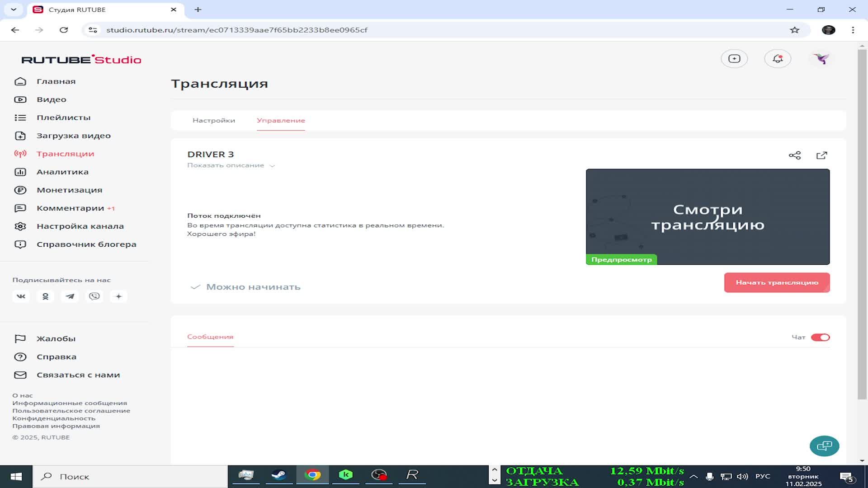Open the tab search dropdown in Chrome
868x488 pixels.
(x=14, y=9)
